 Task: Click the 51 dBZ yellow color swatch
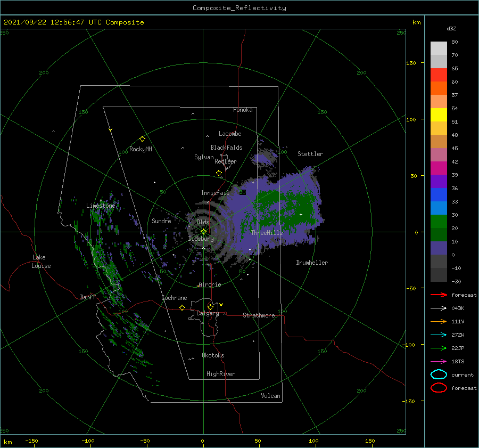[x=439, y=115]
